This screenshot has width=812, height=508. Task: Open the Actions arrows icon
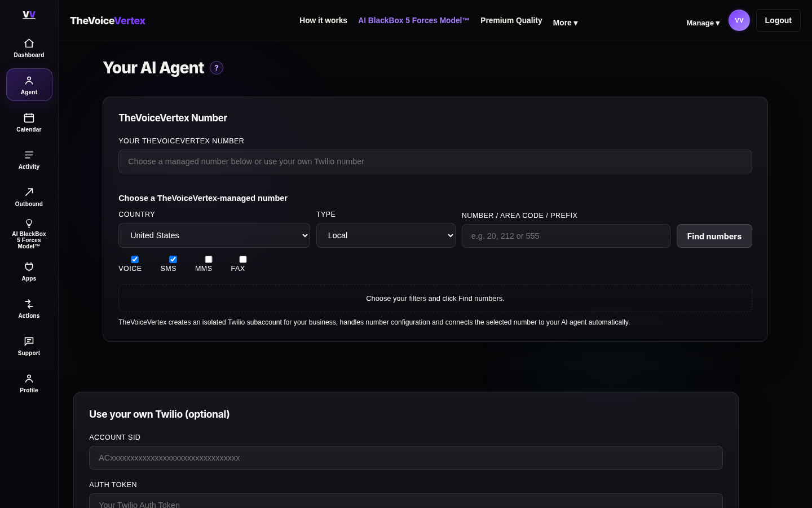[x=29, y=304]
